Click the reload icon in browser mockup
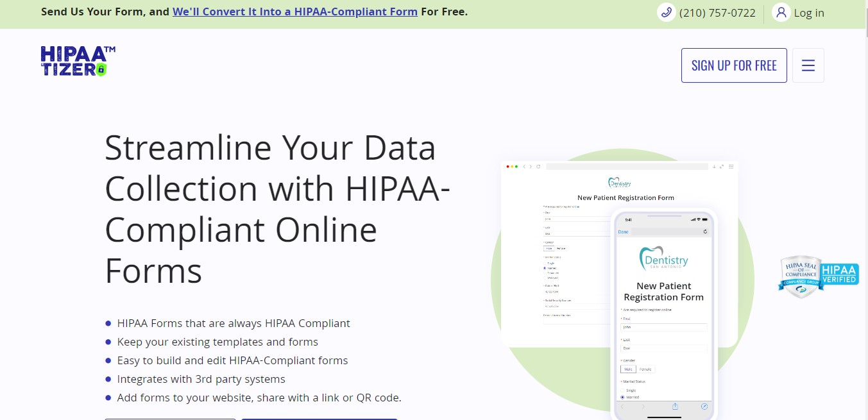Viewport: 868px width, 420px height. coord(538,167)
